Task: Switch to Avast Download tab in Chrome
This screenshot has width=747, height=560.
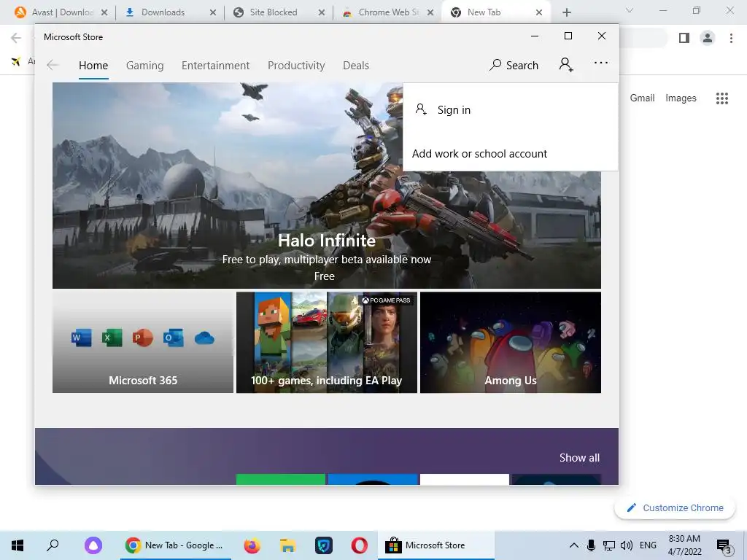Action: pyautogui.click(x=60, y=12)
